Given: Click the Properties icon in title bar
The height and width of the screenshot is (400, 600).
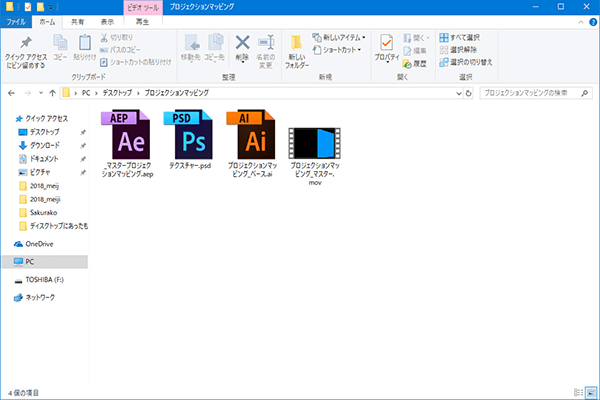Looking at the screenshot, I should tap(28, 7).
